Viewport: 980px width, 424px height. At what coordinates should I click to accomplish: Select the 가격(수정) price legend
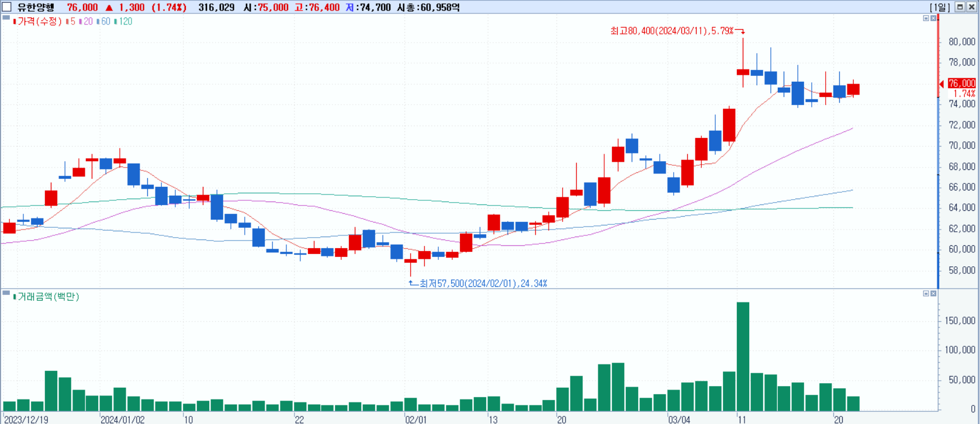pos(37,22)
